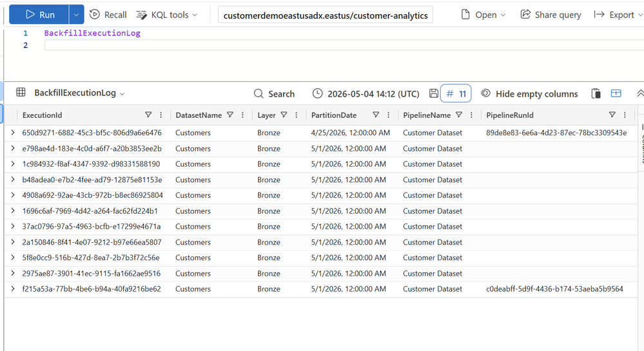644x351 pixels.
Task: Open the KQL tools menu
Action: (167, 15)
